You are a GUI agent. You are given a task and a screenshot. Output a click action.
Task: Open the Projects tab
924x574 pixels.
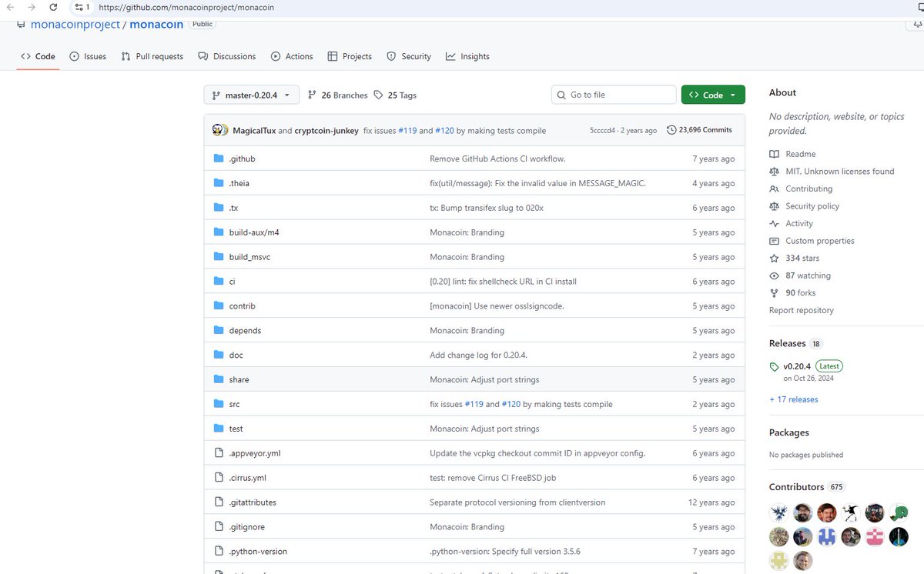(350, 56)
